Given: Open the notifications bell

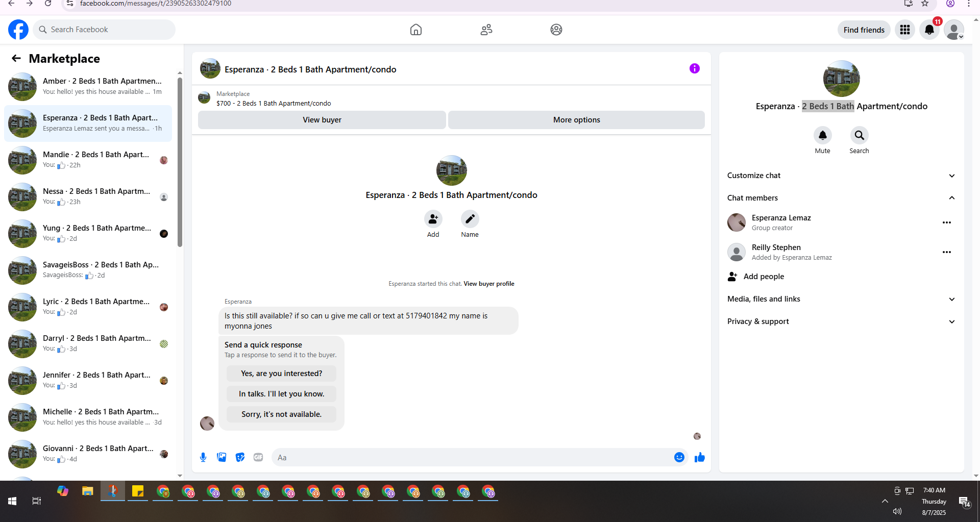Looking at the screenshot, I should tap(929, 30).
